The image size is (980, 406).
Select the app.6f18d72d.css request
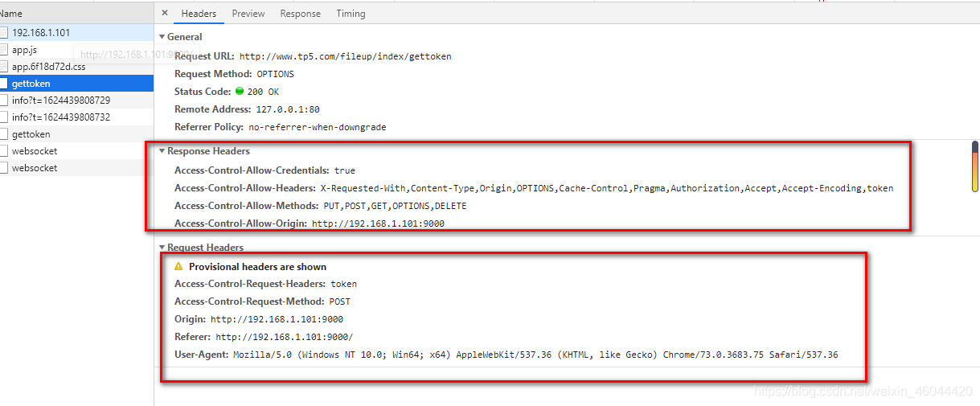click(x=76, y=67)
